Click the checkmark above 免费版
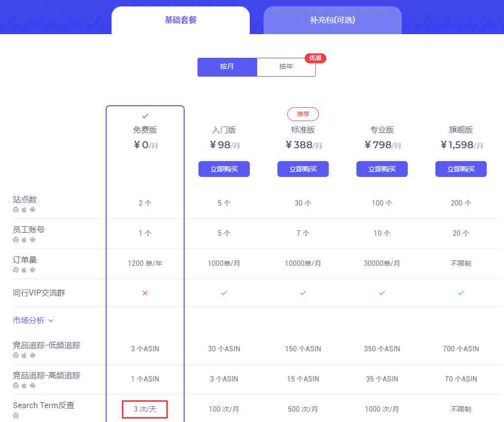504x422 pixels. pyautogui.click(x=145, y=116)
